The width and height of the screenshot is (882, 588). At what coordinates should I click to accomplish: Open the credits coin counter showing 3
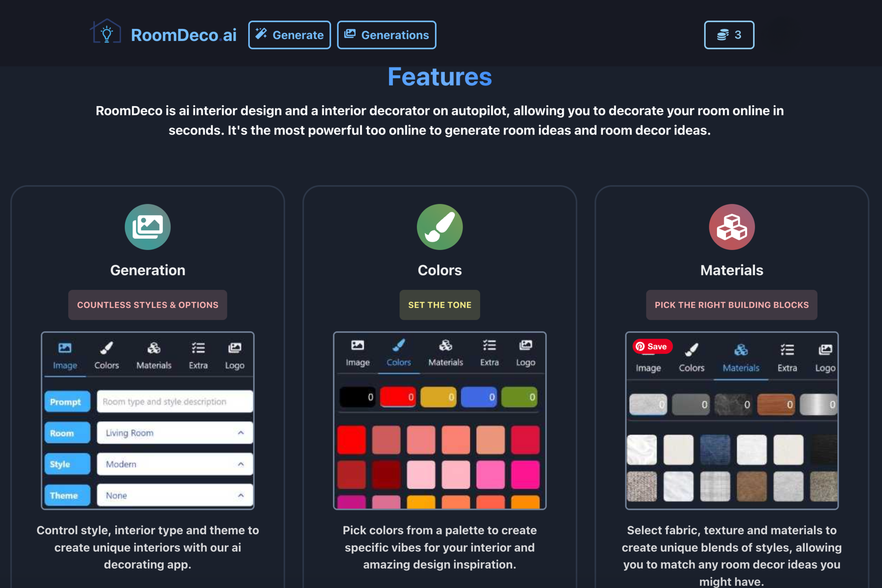pyautogui.click(x=729, y=35)
